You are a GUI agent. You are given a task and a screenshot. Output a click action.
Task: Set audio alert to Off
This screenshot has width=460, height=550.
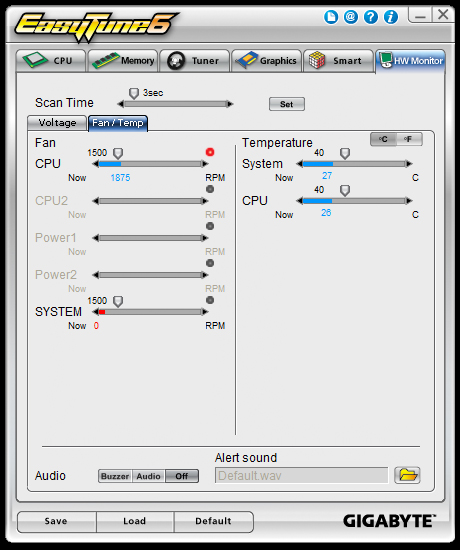(x=182, y=476)
